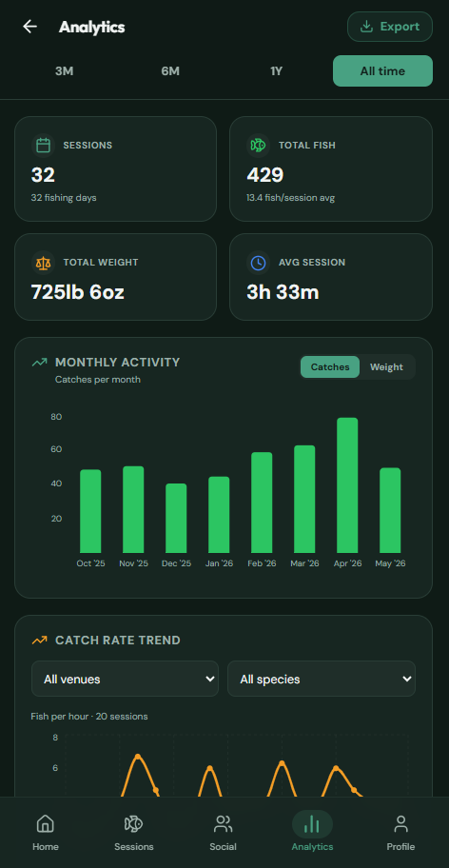449x868 pixels.
Task: Click the MONTHLY ACTIVITY heading
Action: click(x=118, y=363)
